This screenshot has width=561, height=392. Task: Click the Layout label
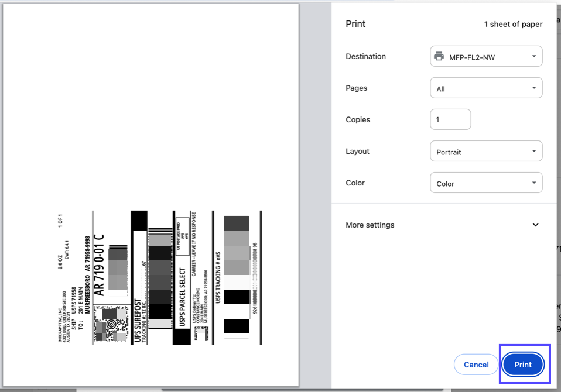357,151
